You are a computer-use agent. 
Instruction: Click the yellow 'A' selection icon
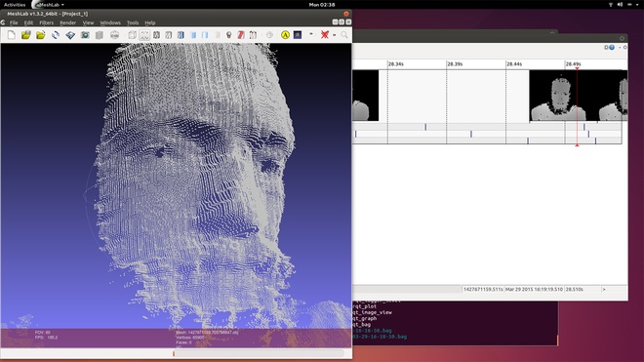pyautogui.click(x=285, y=35)
